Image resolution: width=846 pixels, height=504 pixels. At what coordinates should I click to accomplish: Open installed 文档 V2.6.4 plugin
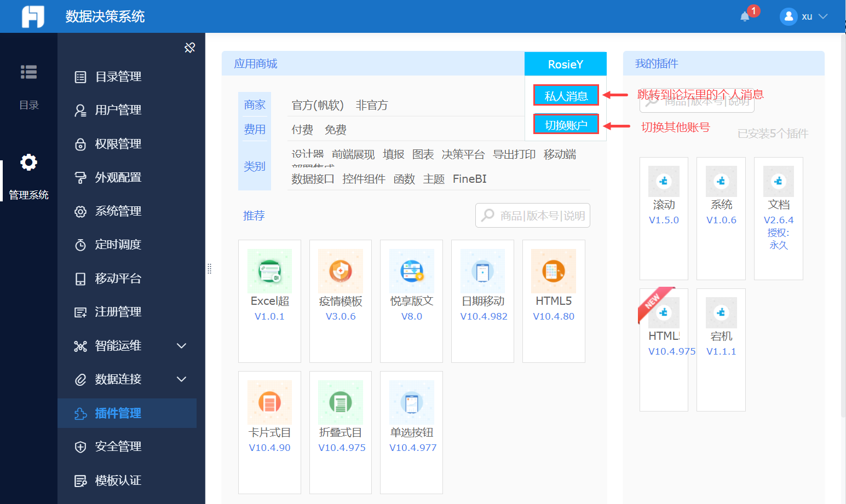779,218
